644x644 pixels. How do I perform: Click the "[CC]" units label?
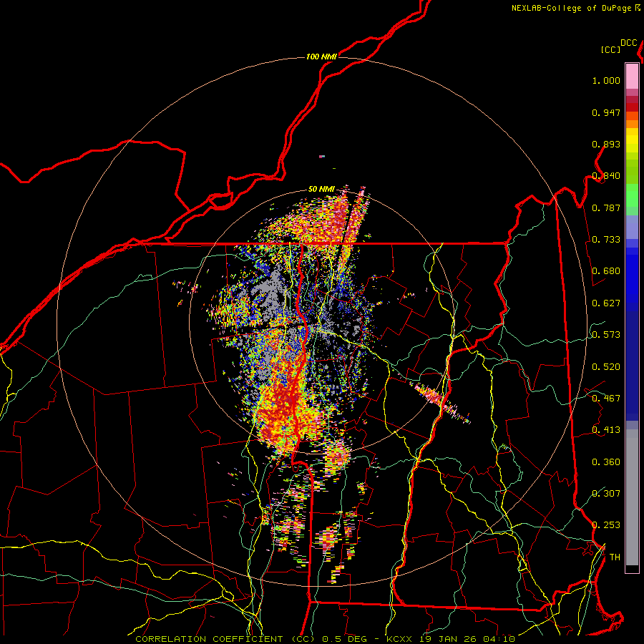click(x=611, y=49)
